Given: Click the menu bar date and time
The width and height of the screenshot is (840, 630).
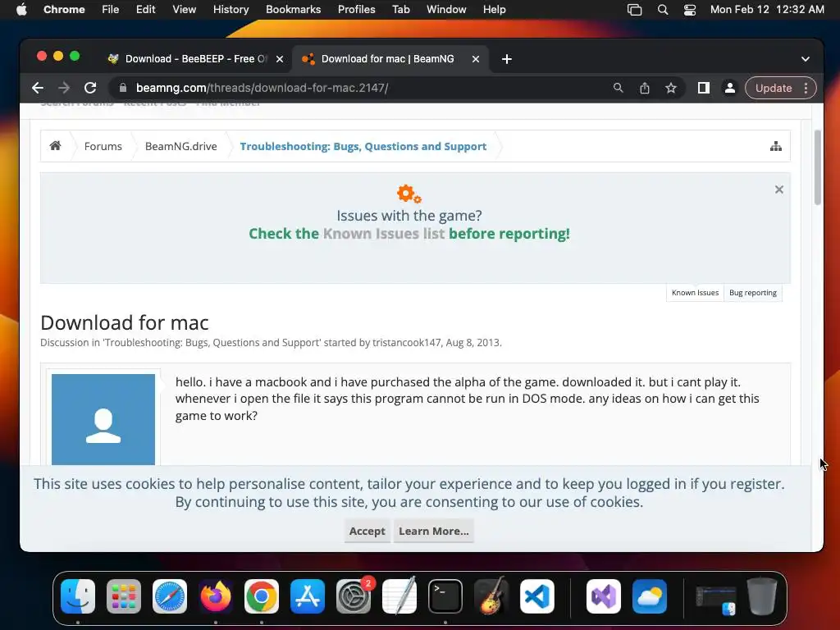Looking at the screenshot, I should pos(767,10).
